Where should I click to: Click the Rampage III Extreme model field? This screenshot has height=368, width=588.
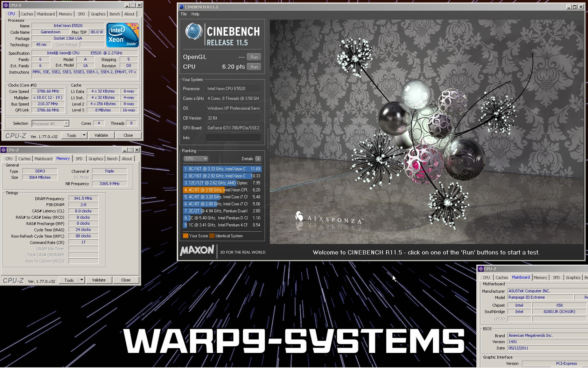point(540,298)
